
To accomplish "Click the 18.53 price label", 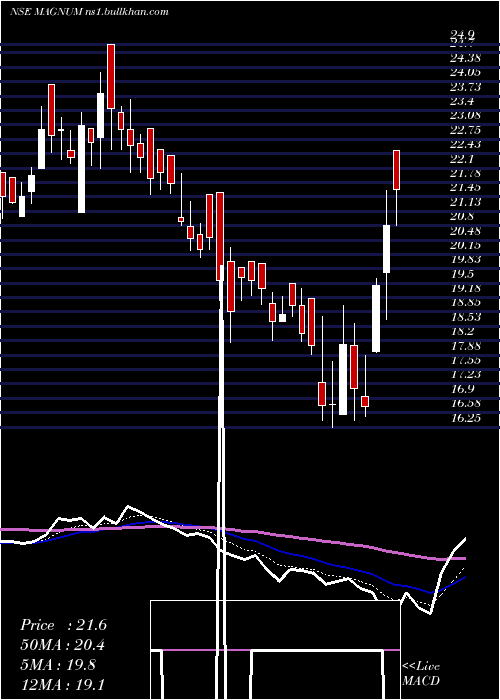I will point(465,317).
